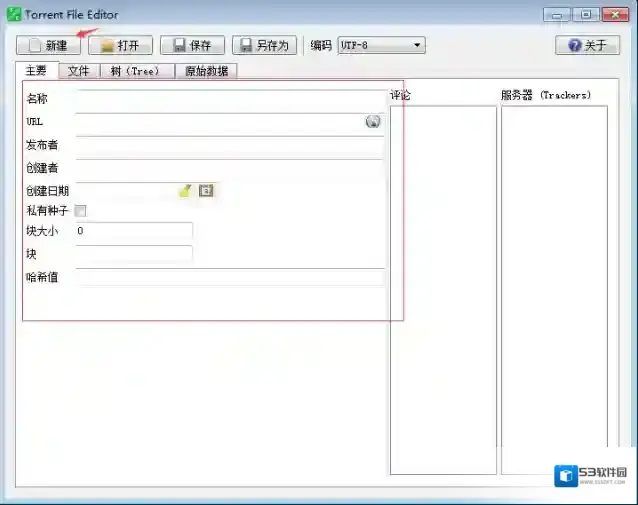Viewport: 638px width, 505px height.
Task: Click 另存为 (Save As) button
Action: [264, 46]
